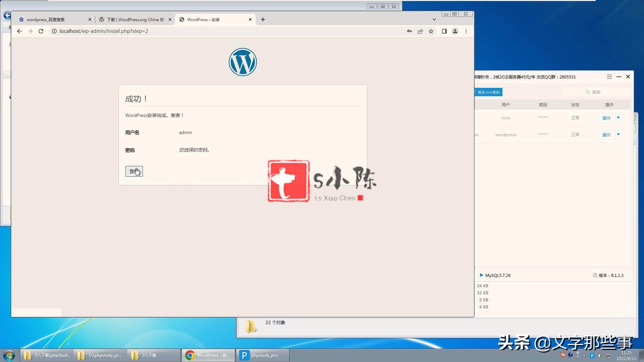Click the phpStudy hamburger menu icon
This screenshot has height=362, width=644.
click(609, 76)
